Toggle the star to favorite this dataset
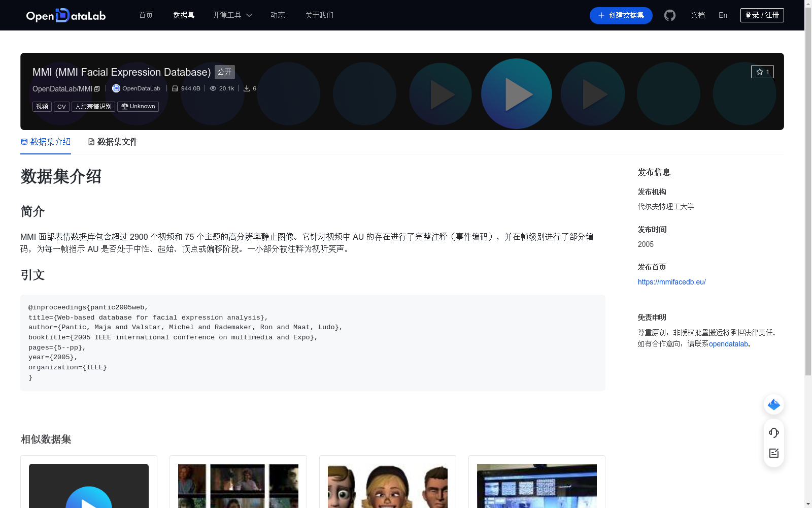 click(759, 71)
